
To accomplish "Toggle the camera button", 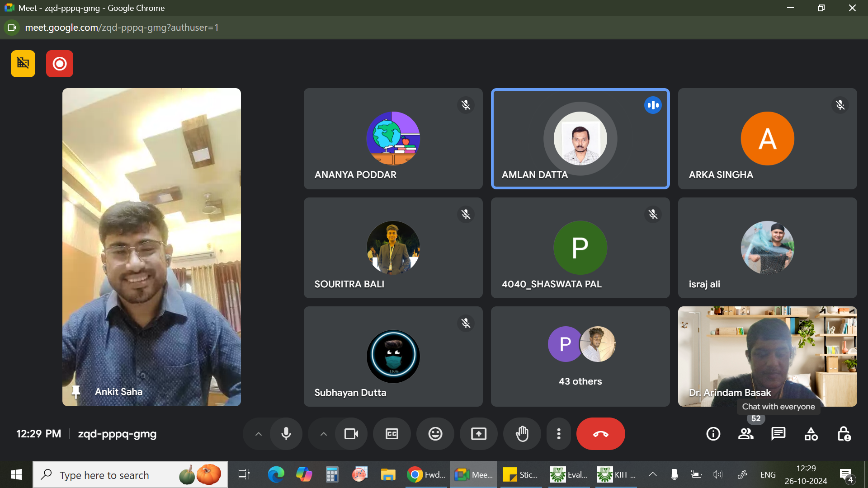I will tap(351, 434).
